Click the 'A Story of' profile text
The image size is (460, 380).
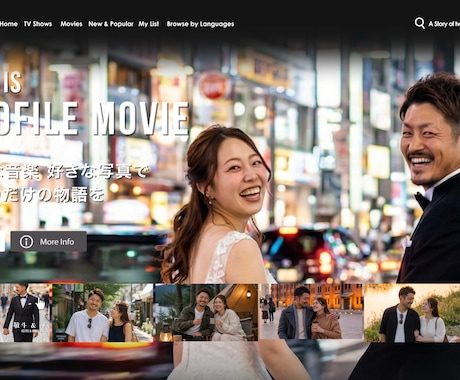pyautogui.click(x=444, y=24)
